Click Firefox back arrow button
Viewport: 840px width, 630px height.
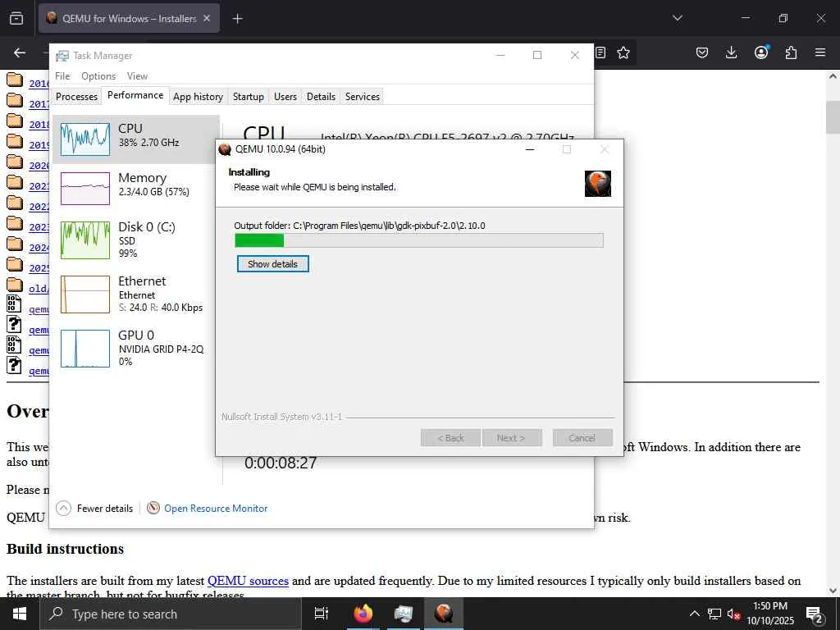(20, 52)
